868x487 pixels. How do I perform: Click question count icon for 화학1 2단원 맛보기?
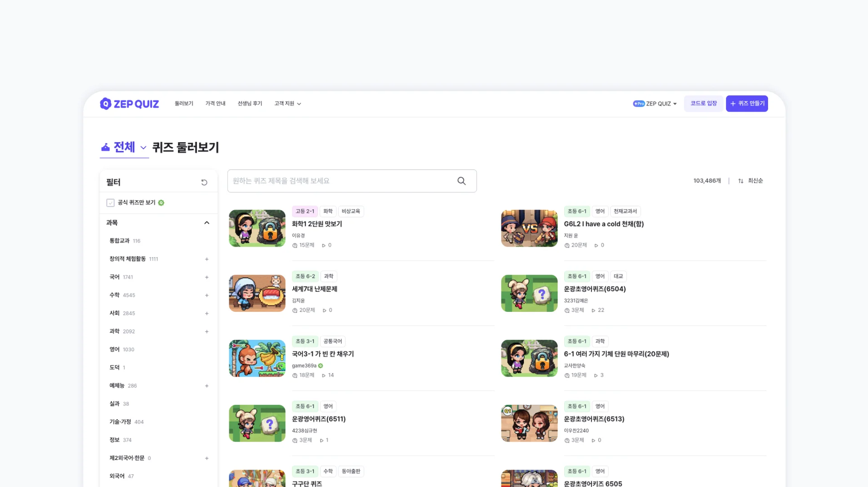coord(295,245)
